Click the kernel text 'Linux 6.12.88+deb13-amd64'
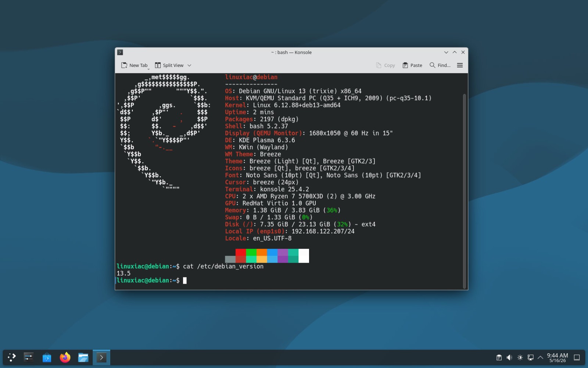588x368 pixels. click(297, 105)
